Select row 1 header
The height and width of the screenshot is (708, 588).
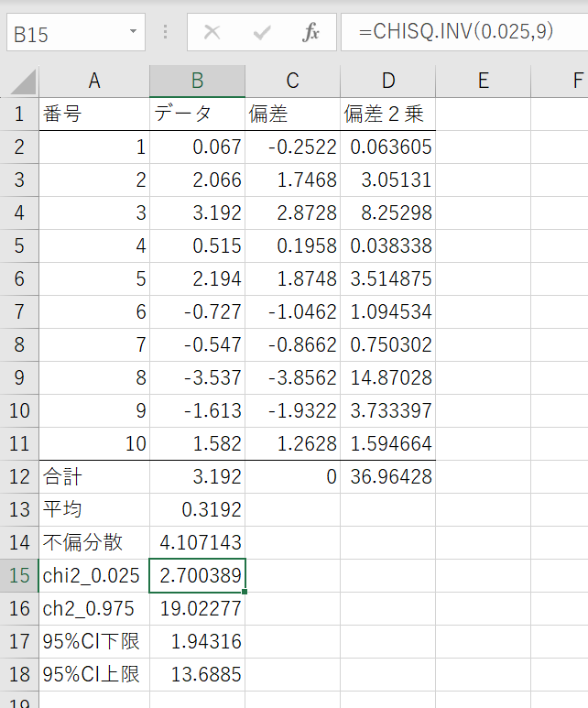pyautogui.click(x=19, y=114)
